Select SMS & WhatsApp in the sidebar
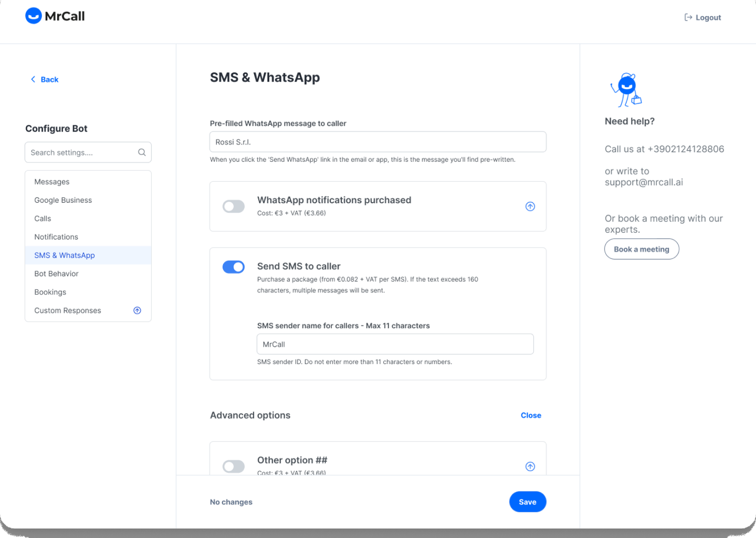Image resolution: width=756 pixels, height=538 pixels. (x=88, y=255)
